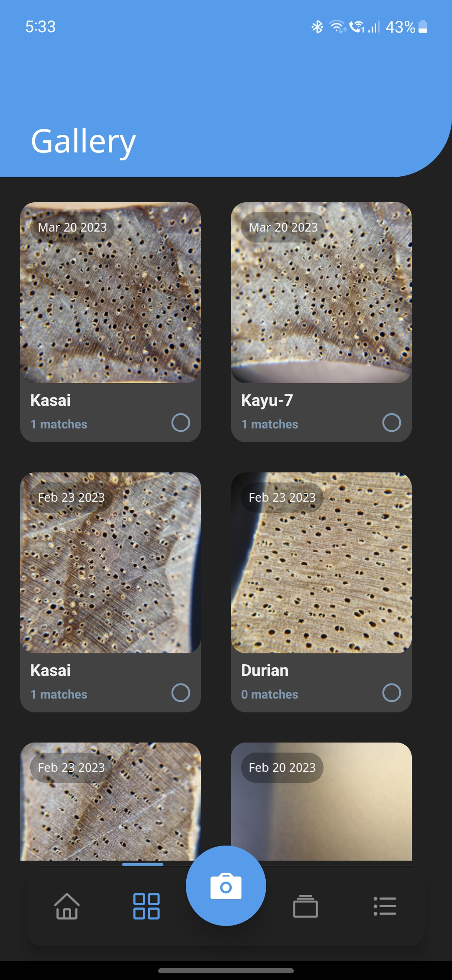Select the Durian radio circle

[392, 693]
